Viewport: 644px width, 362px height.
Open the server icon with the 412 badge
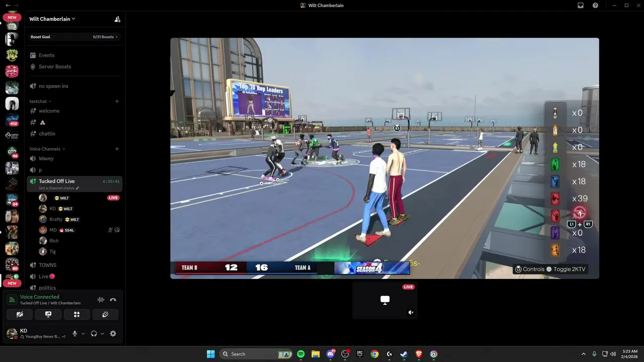tap(12, 121)
